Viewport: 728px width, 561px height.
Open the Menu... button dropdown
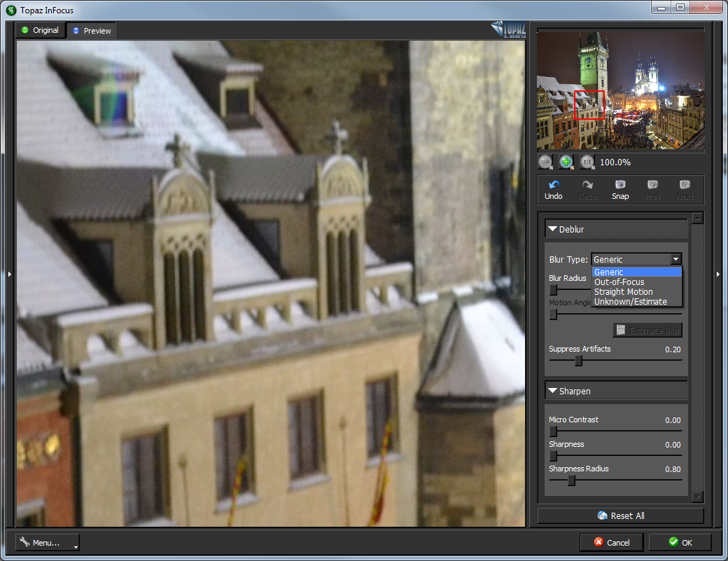tap(48, 542)
